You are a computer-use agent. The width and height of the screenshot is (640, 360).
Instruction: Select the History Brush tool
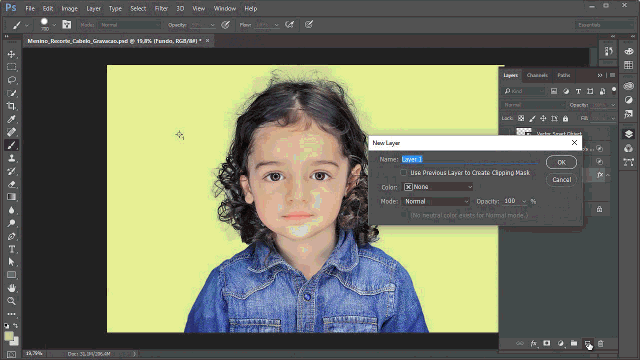(x=11, y=171)
